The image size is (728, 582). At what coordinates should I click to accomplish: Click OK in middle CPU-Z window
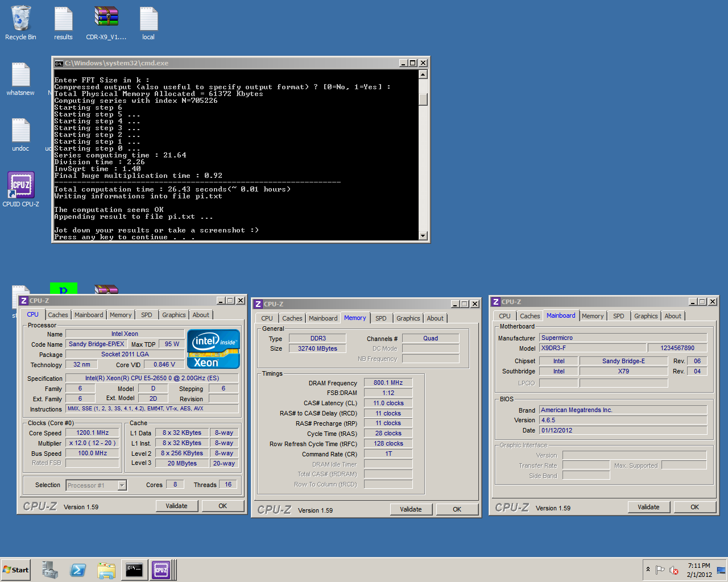[457, 509]
